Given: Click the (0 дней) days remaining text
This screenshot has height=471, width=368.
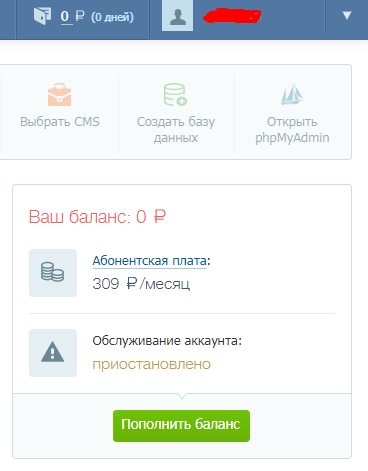Looking at the screenshot, I should (x=112, y=17).
